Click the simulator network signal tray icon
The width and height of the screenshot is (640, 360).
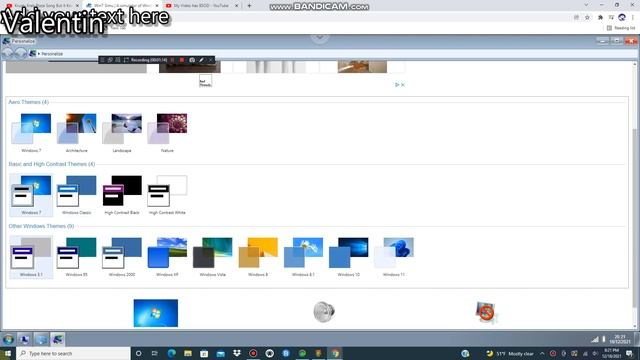tap(595, 339)
